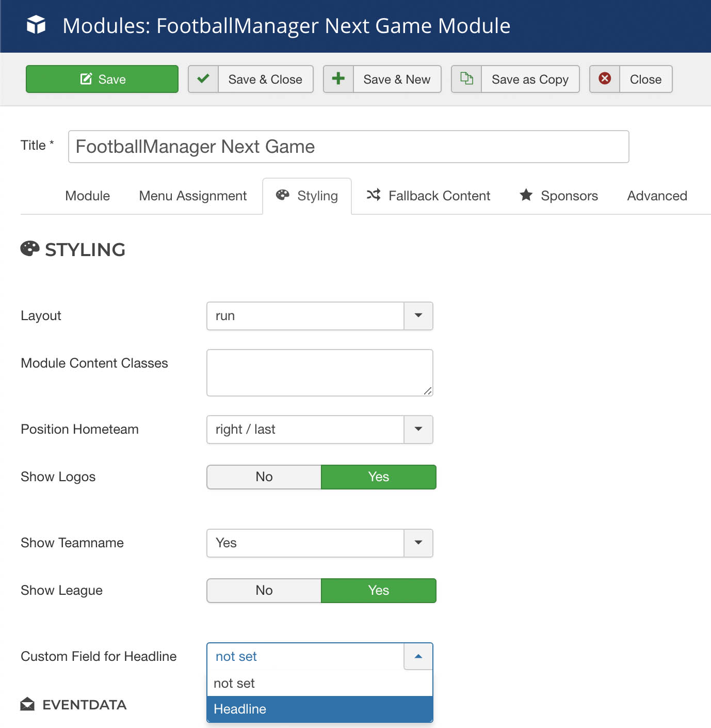The width and height of the screenshot is (711, 728).
Task: Select the Styling tab
Action: point(307,196)
